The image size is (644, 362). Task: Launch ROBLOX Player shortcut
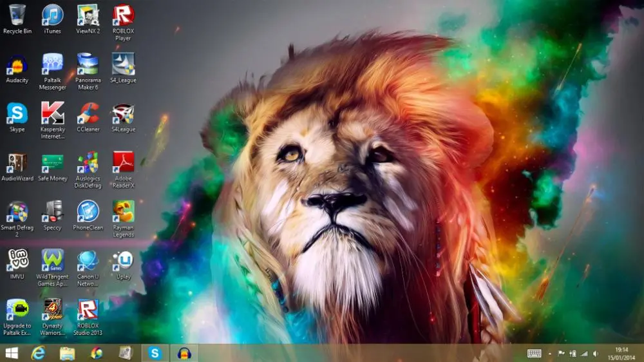point(123,23)
